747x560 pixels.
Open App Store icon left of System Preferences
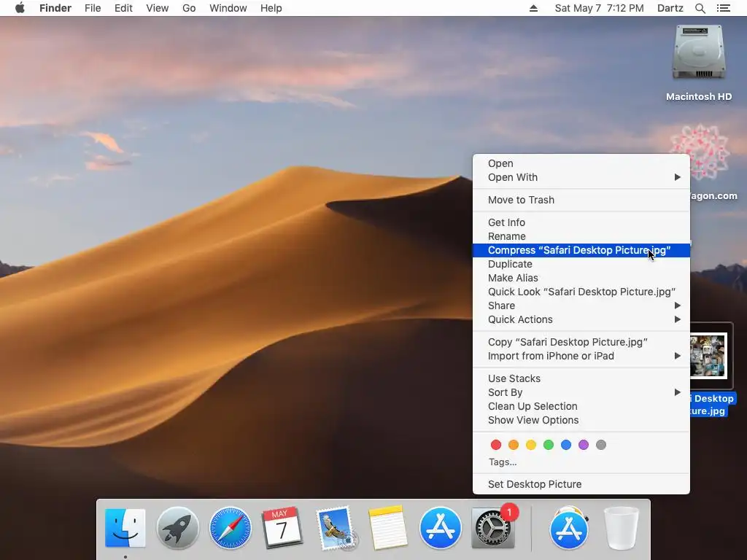pos(440,528)
